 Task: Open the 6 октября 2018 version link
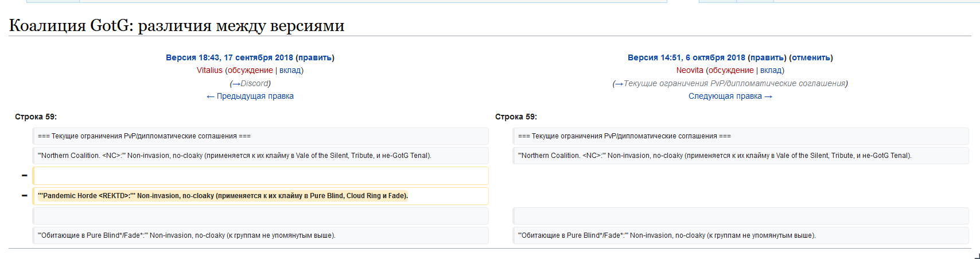686,57
